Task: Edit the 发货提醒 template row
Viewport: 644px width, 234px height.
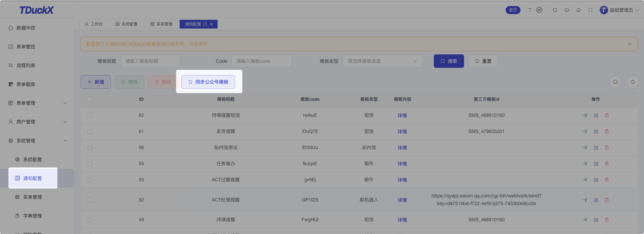Action: (x=596, y=132)
